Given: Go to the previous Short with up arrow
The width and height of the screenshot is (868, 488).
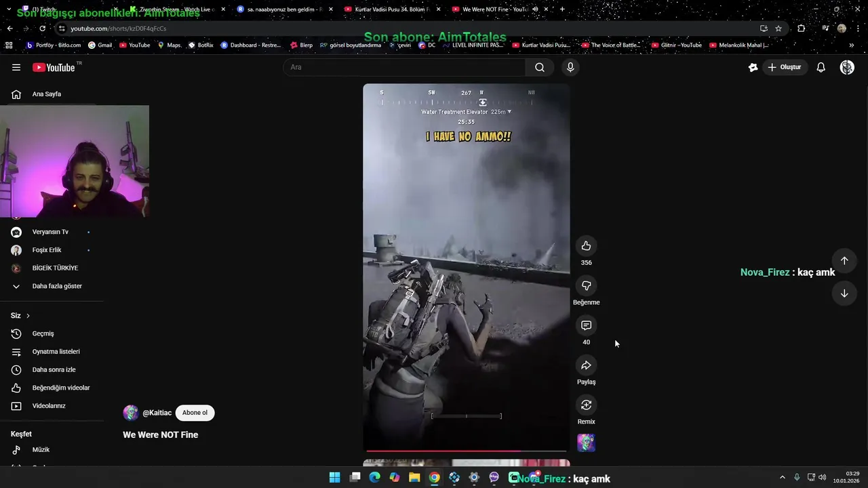Looking at the screenshot, I should pyautogui.click(x=844, y=261).
